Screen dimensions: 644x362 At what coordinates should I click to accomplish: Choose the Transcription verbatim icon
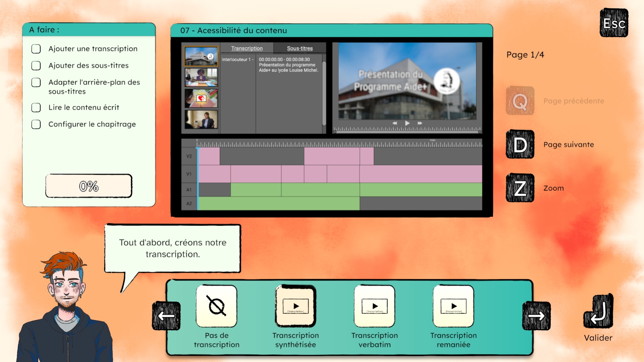(375, 306)
